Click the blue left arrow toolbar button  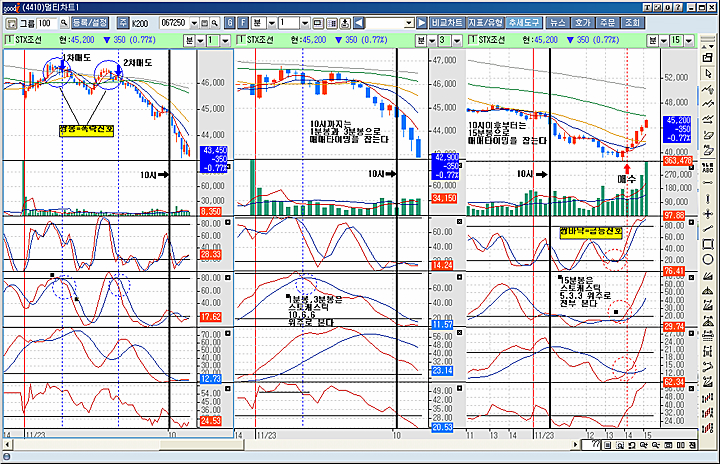click(359, 23)
